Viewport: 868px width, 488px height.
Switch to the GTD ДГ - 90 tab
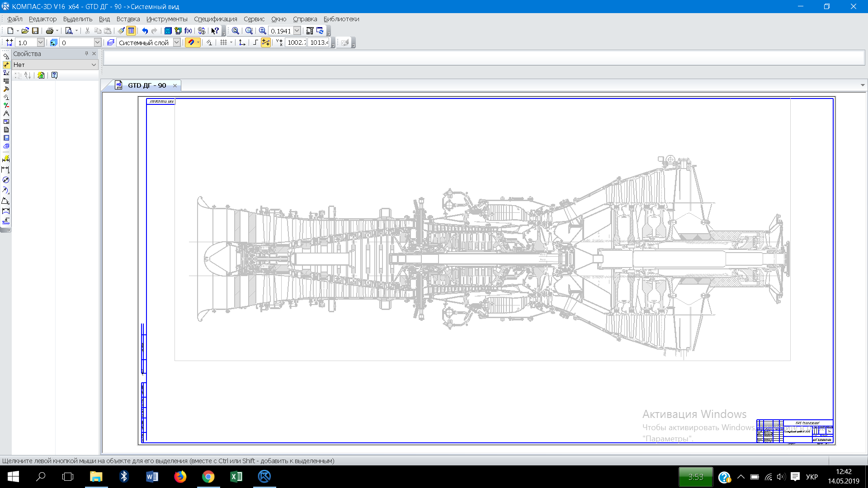[146, 85]
